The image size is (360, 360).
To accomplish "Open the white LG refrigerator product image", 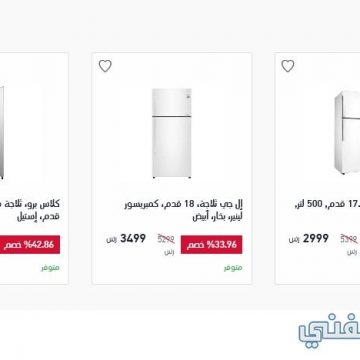I will pos(172,133).
